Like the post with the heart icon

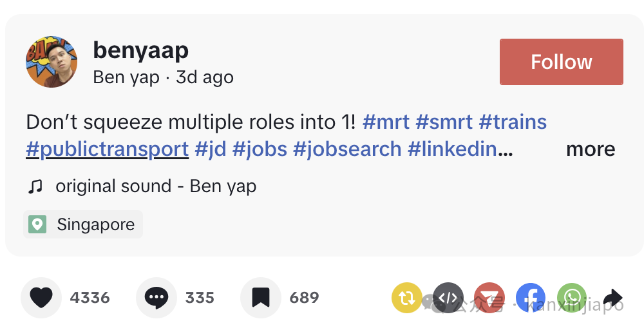pos(42,298)
